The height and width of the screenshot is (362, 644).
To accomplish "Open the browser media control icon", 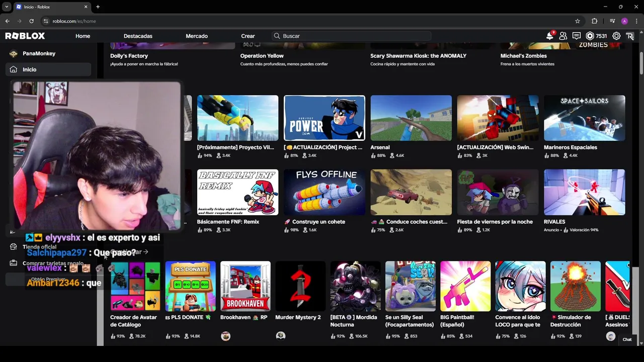I will coord(612,21).
